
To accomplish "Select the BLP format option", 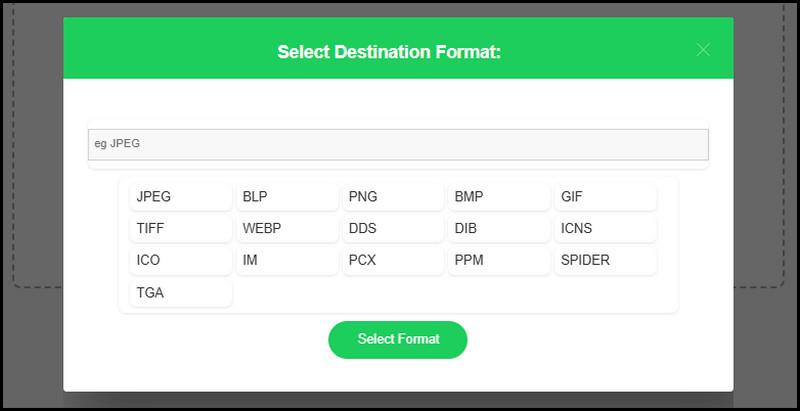I will tap(287, 197).
